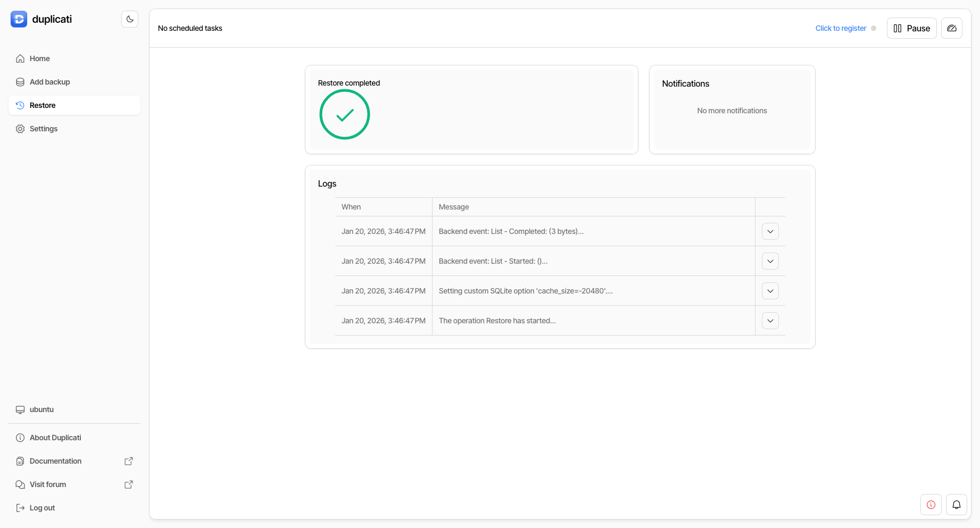This screenshot has height=528, width=980.
Task: Click the ubuntu machine computer icon
Action: click(x=20, y=409)
